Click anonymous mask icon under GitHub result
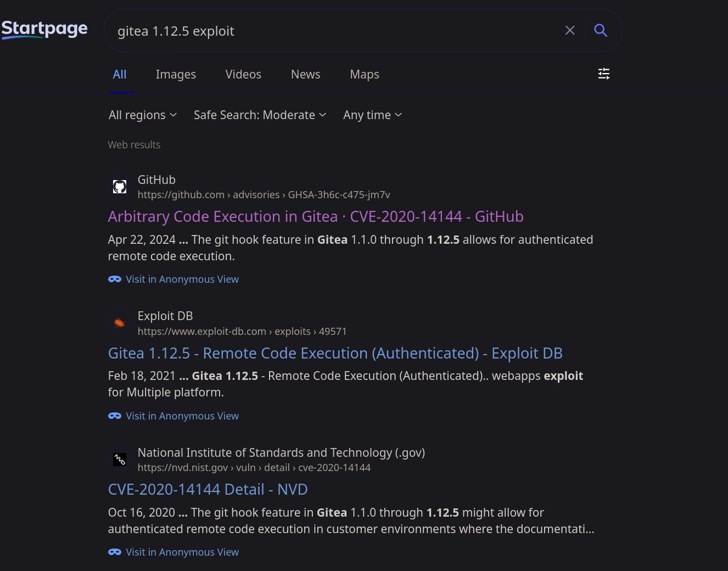 point(115,279)
